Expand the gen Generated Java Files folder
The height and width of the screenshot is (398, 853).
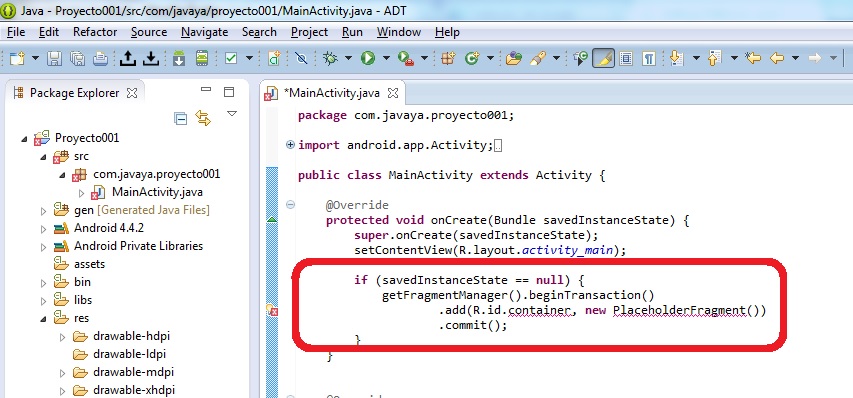pyautogui.click(x=44, y=211)
